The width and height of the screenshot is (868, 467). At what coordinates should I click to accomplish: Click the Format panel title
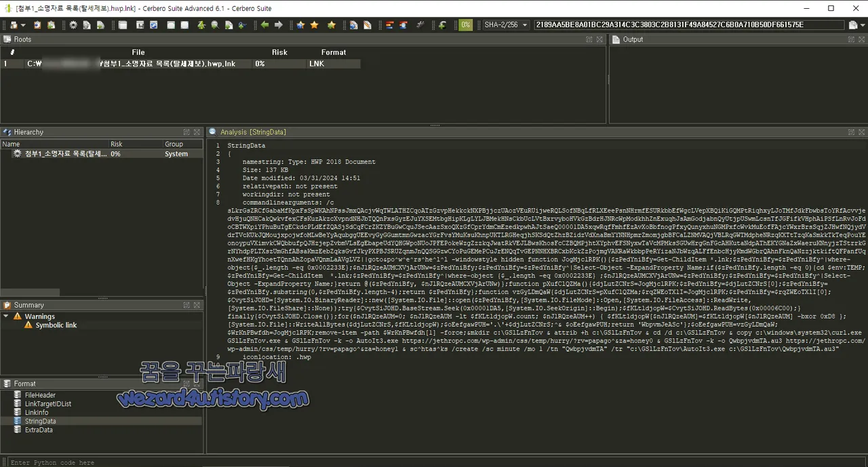(25, 384)
